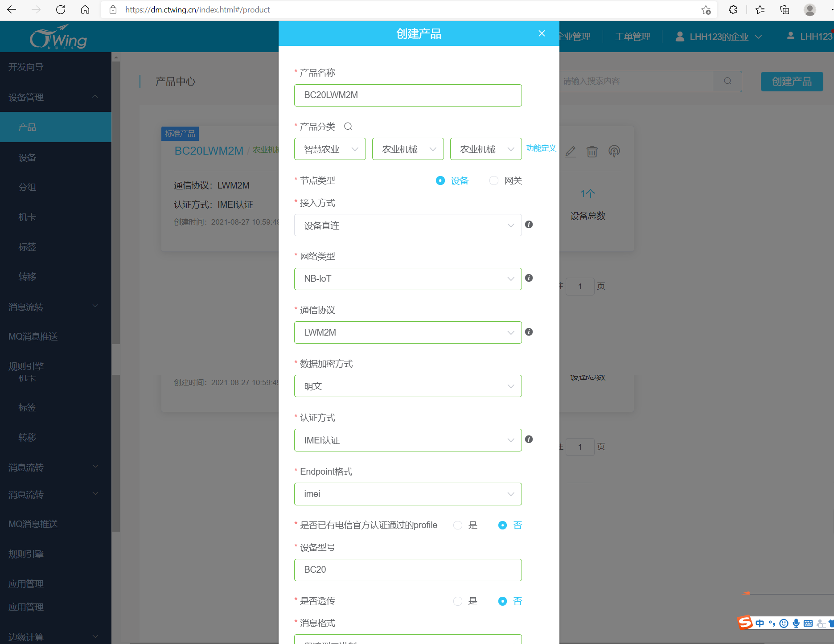Open 工单管理 in the top navigation
Viewport: 834px width, 644px height.
click(633, 37)
